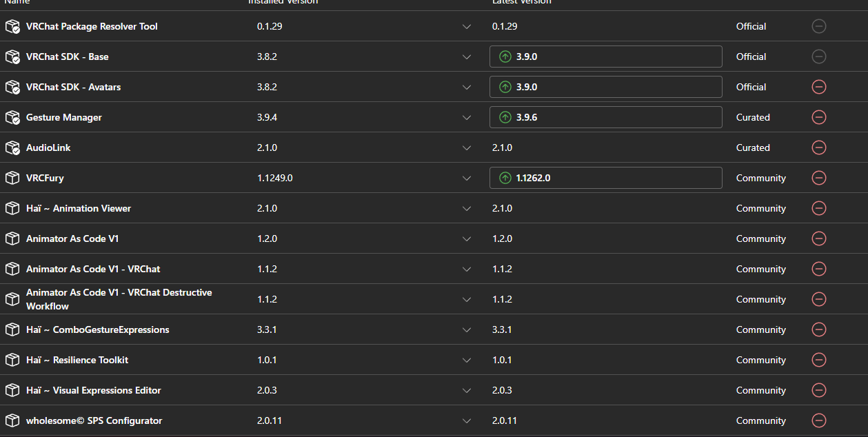Remove the AudioLink package
The width and height of the screenshot is (868, 437).
[819, 148]
